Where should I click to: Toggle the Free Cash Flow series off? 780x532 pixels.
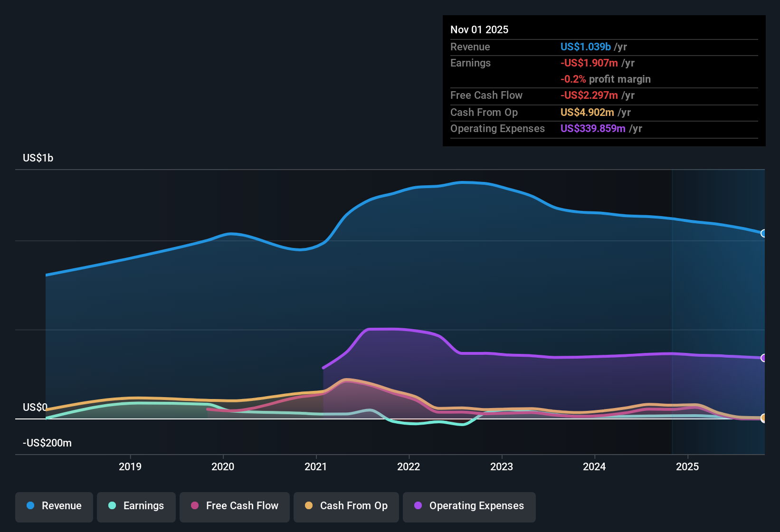[x=234, y=506]
